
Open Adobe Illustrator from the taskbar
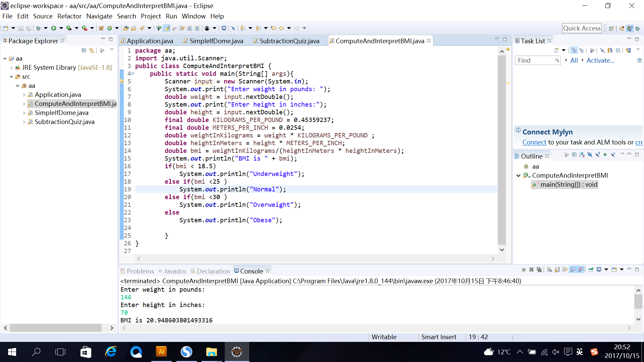pos(161,352)
